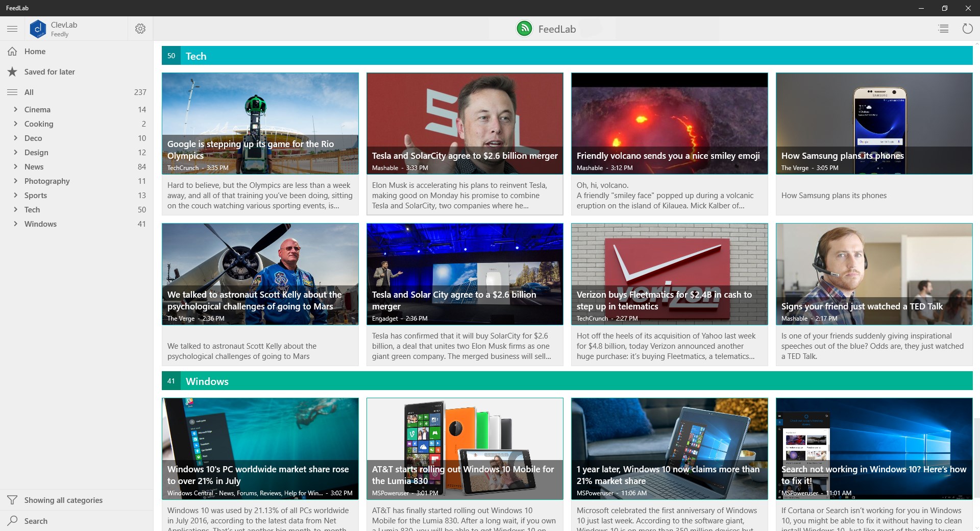Open the hamburger navigation menu
Viewport: 980px width, 531px height.
coord(12,29)
